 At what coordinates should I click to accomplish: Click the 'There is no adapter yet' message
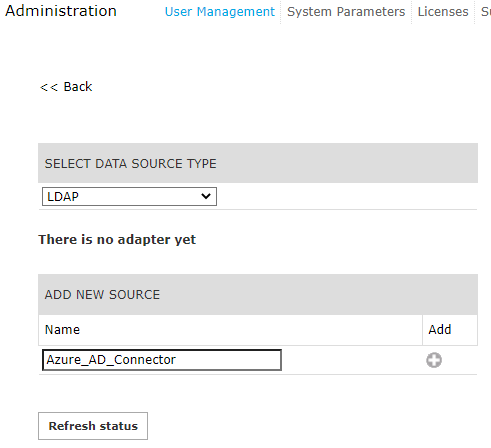[x=117, y=239]
